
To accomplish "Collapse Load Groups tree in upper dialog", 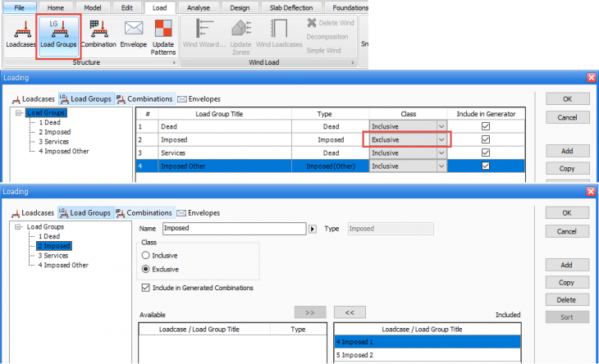I will [18, 113].
